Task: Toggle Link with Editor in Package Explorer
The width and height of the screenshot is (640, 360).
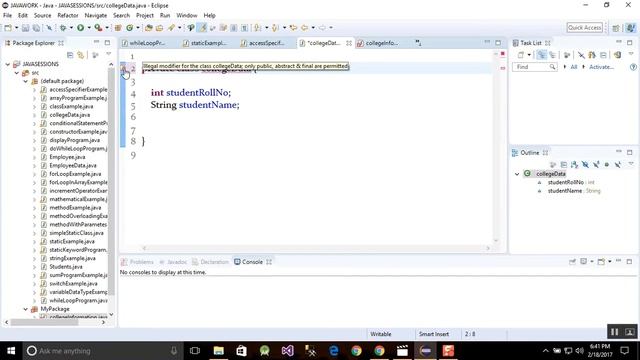Action: (x=81, y=55)
